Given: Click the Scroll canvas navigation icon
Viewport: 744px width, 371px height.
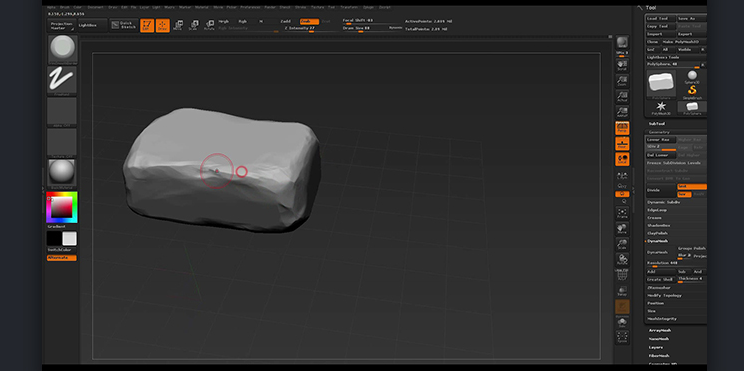Looking at the screenshot, I should coord(622,65).
